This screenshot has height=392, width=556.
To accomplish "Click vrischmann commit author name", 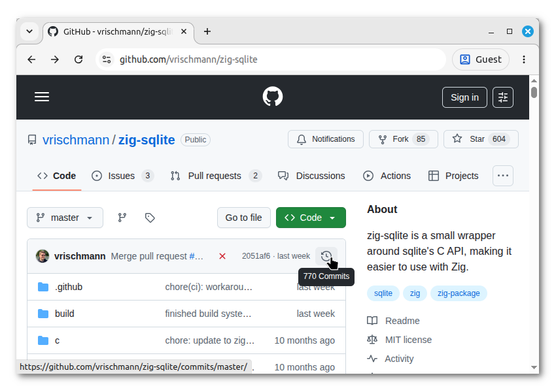I will tap(80, 256).
